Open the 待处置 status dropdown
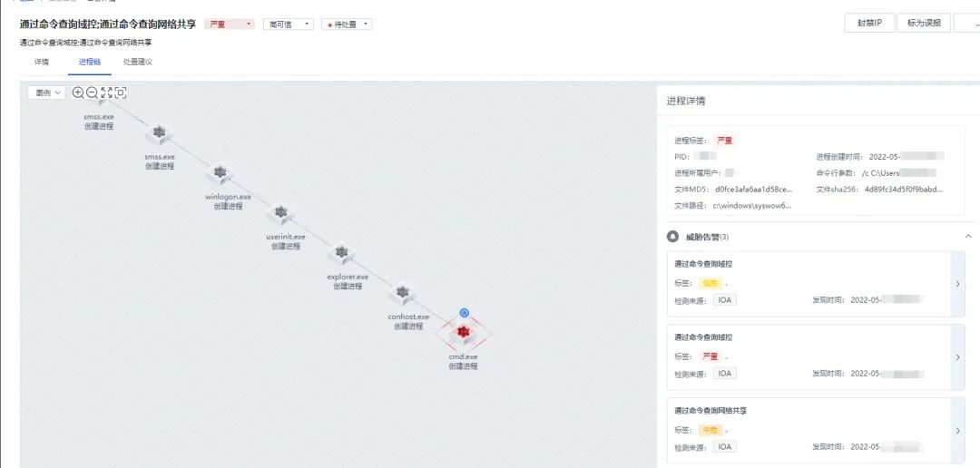The width and height of the screenshot is (980, 468). 347,24
